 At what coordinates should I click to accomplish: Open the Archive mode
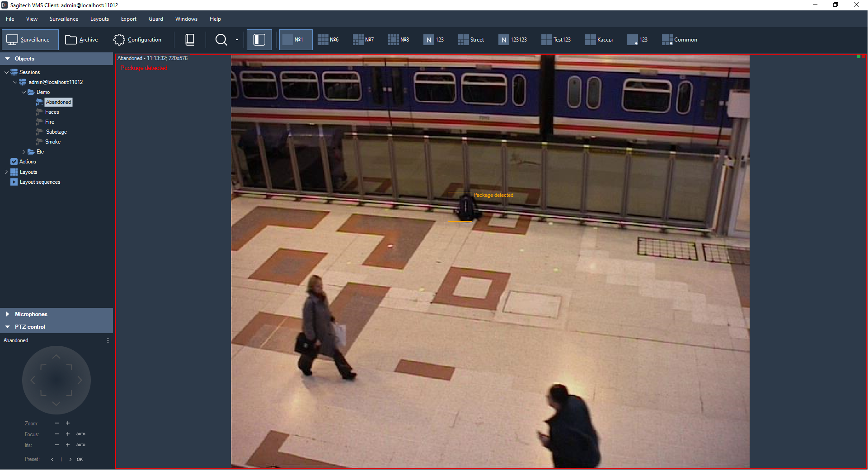[x=81, y=40]
